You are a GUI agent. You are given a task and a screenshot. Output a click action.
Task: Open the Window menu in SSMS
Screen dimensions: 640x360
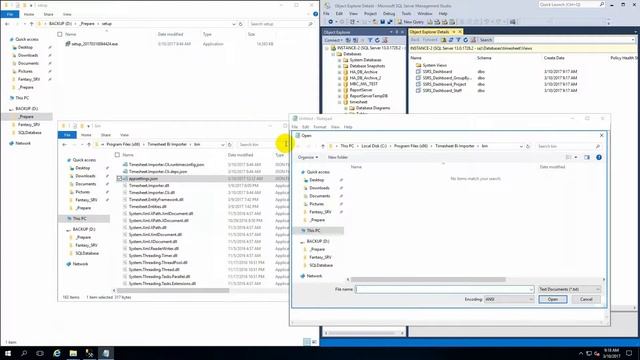(424, 13)
